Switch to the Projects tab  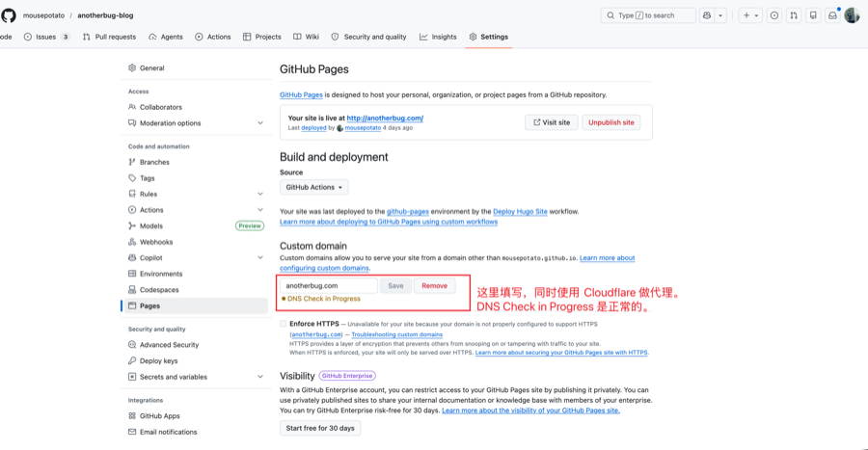(x=261, y=37)
